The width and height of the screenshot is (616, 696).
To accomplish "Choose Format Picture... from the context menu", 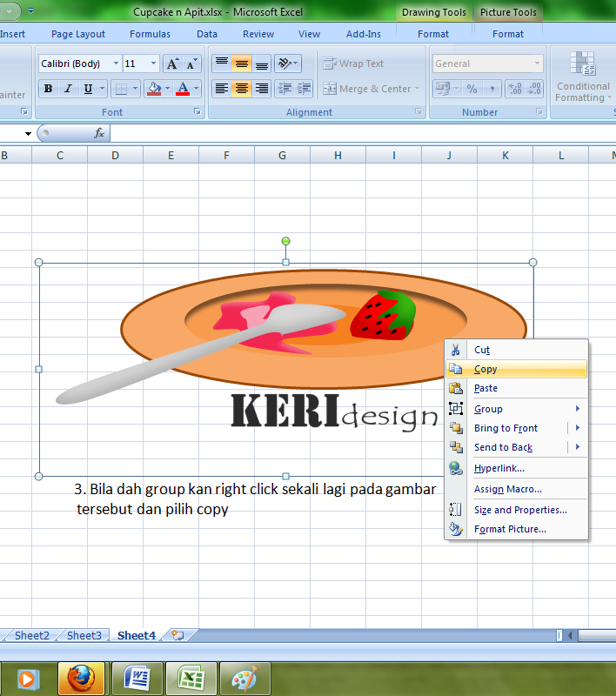I will [517, 529].
